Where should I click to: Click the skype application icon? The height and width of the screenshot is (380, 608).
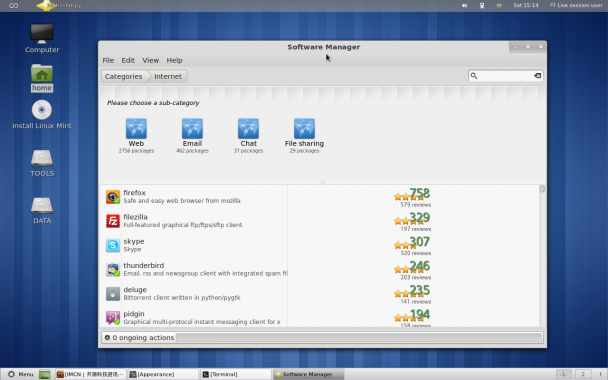(113, 245)
